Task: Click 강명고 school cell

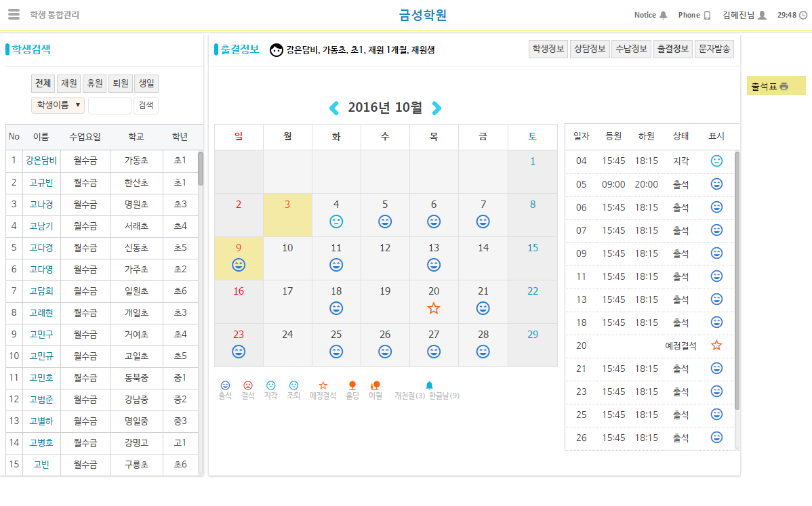Action: coord(137,443)
